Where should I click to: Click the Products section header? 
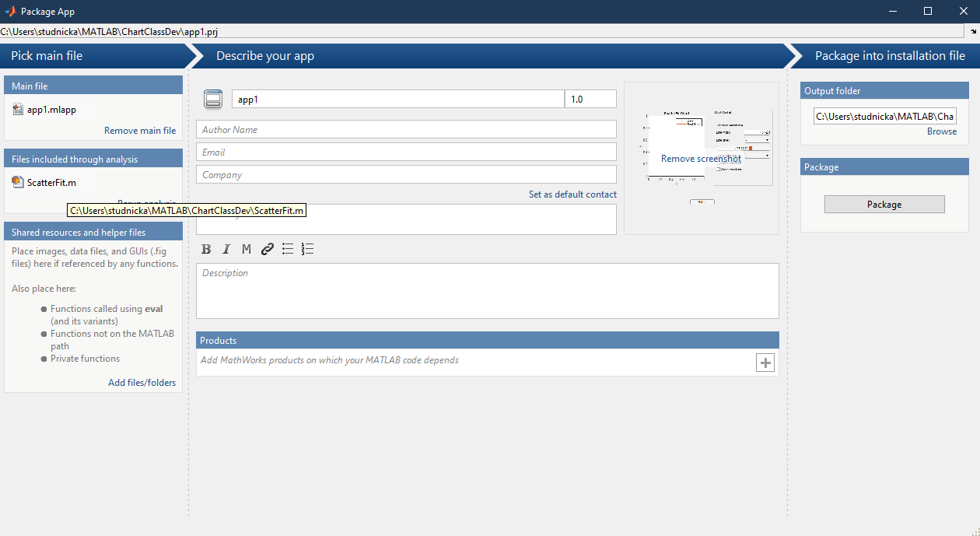[488, 340]
